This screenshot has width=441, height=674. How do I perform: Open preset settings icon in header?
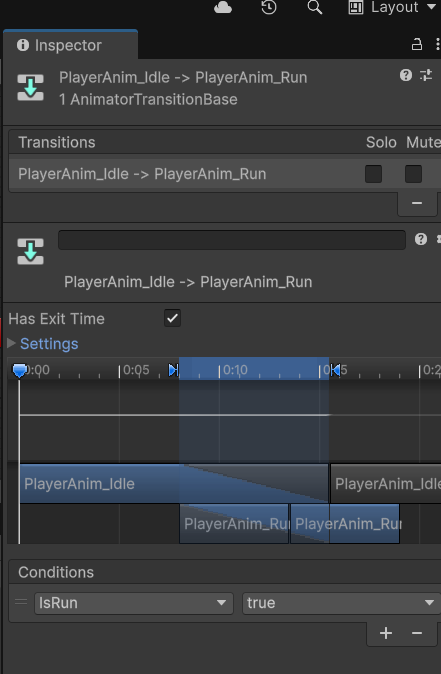pyautogui.click(x=426, y=75)
